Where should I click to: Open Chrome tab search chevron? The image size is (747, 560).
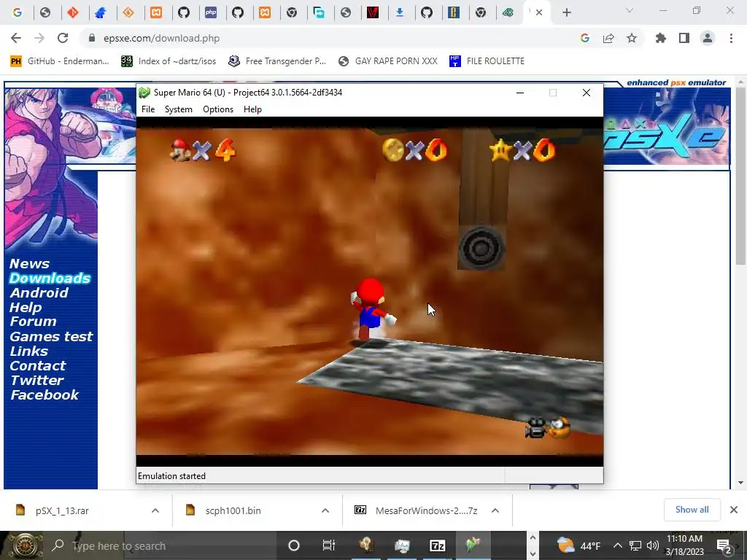(630, 10)
